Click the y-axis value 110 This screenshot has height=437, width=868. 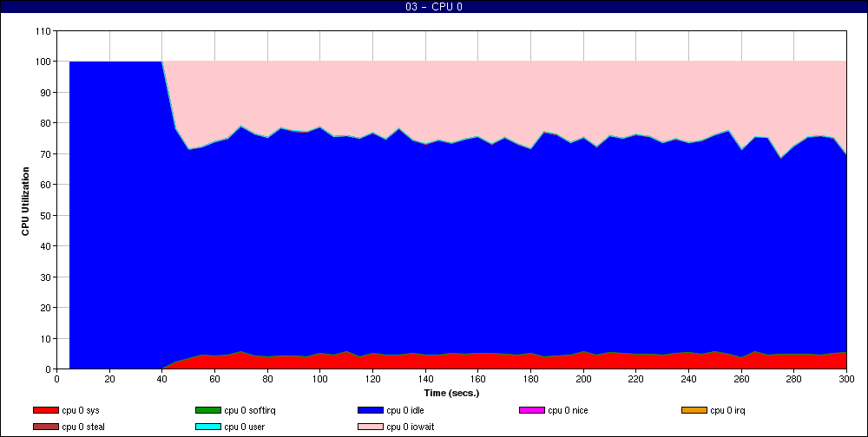[x=45, y=31]
